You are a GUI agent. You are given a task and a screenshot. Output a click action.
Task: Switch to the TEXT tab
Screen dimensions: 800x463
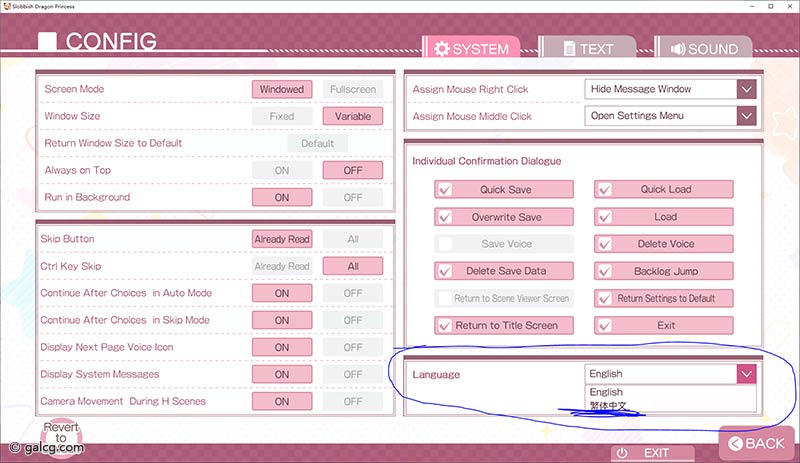pos(587,48)
